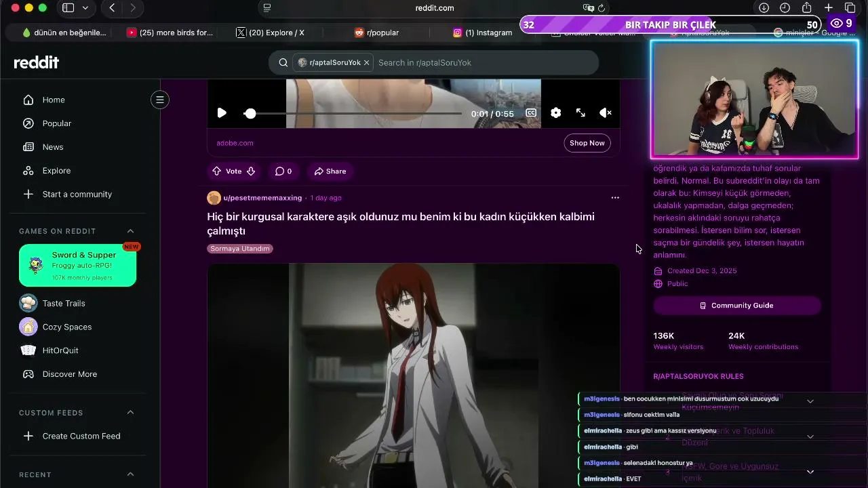The height and width of the screenshot is (488, 868).
Task: Show Safari tab overview
Action: tap(850, 8)
